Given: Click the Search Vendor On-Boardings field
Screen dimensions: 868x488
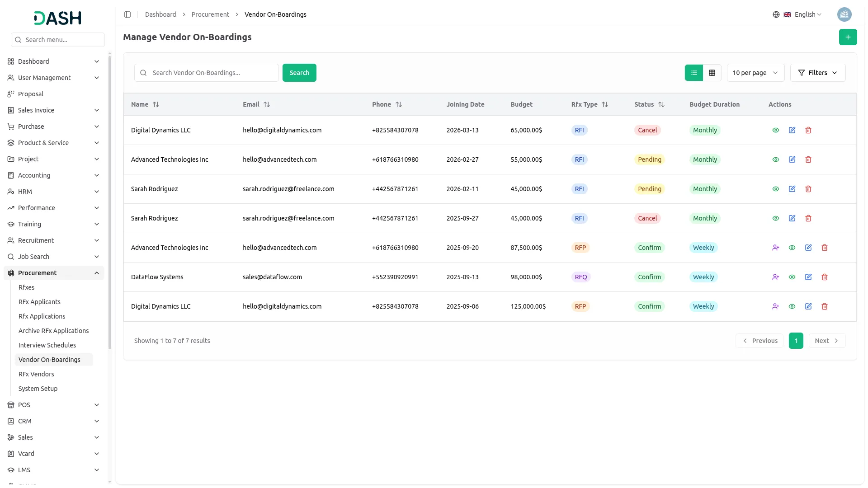Looking at the screenshot, I should point(212,73).
